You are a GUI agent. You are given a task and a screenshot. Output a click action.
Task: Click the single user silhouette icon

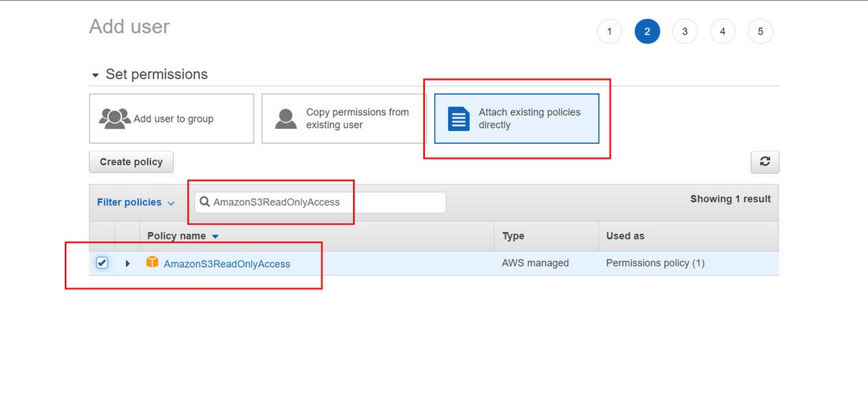285,119
